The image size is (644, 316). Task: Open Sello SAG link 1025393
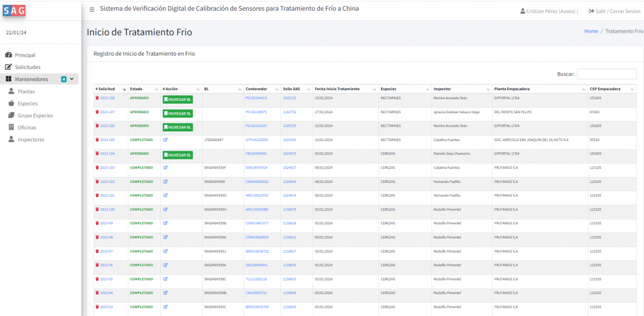click(x=289, y=139)
